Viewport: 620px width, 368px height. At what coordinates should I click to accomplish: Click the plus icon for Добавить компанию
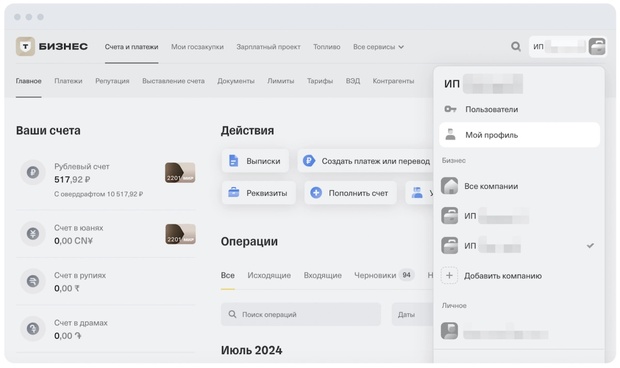(450, 276)
